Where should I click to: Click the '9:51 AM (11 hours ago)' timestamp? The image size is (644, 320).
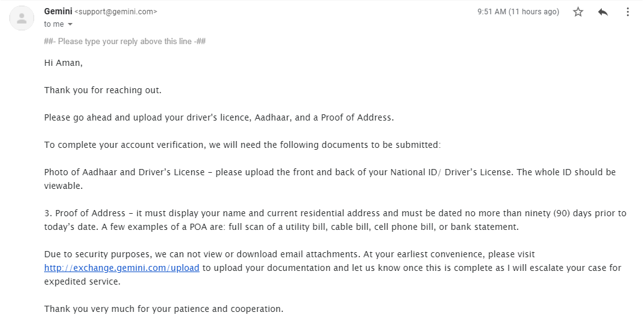tap(518, 12)
